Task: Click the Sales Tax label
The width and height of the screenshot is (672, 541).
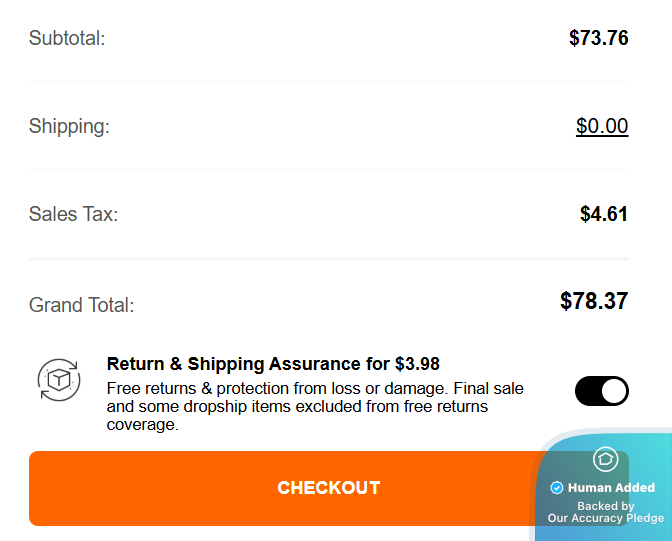Action: pyautogui.click(x=73, y=214)
